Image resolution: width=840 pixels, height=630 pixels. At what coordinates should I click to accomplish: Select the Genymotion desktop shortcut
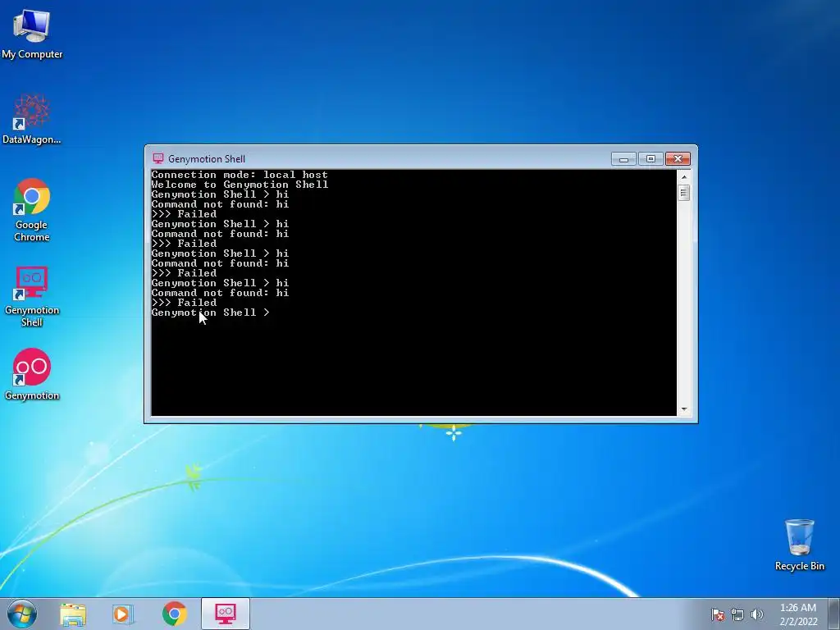[32, 374]
